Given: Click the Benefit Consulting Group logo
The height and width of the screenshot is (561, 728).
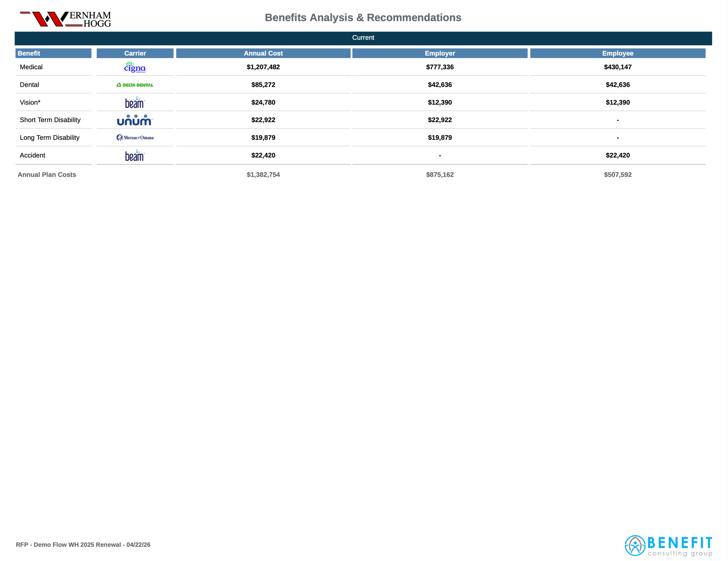Looking at the screenshot, I should 668,546.
